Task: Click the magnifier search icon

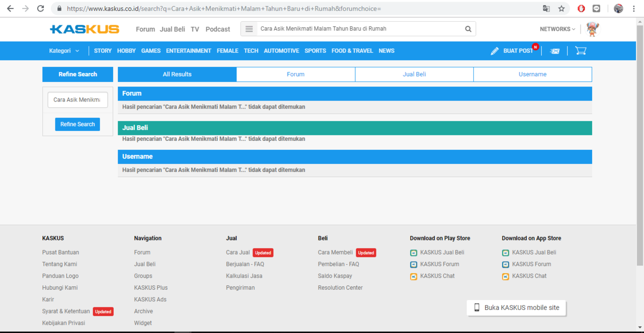Action: point(468,29)
